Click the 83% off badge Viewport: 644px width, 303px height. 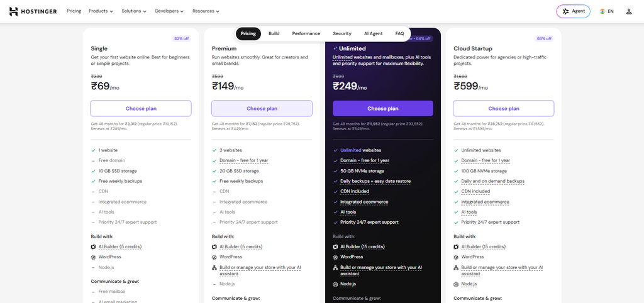[x=182, y=38]
